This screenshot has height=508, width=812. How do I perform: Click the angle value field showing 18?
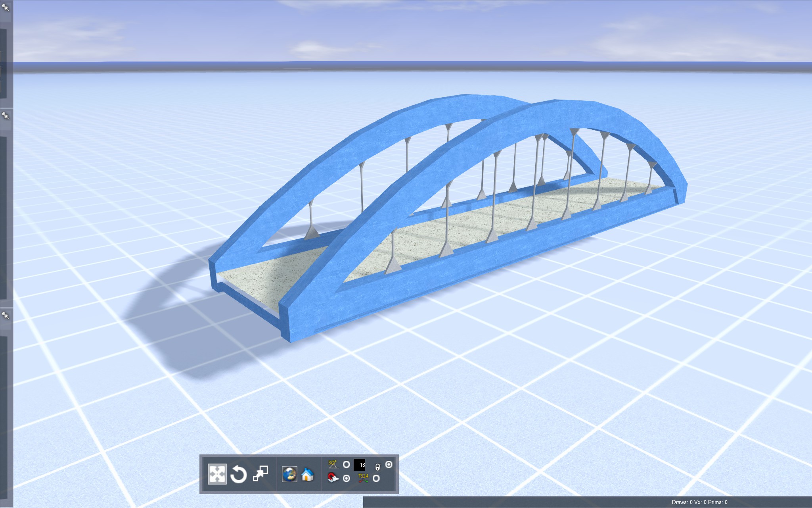tap(360, 465)
